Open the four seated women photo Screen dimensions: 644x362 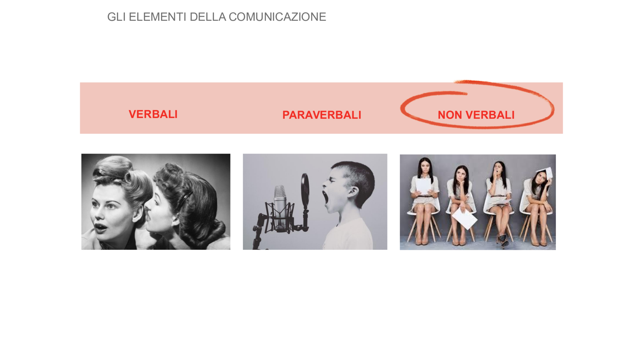pyautogui.click(x=478, y=202)
